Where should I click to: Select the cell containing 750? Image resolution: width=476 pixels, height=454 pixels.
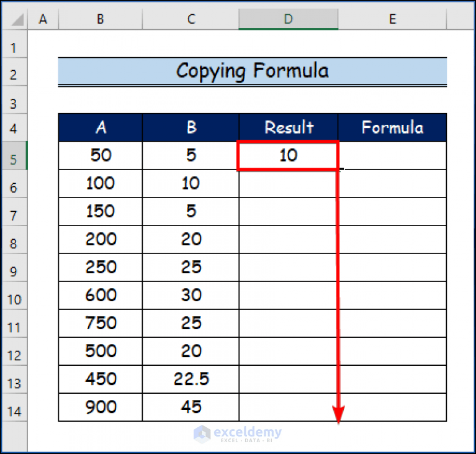point(100,324)
